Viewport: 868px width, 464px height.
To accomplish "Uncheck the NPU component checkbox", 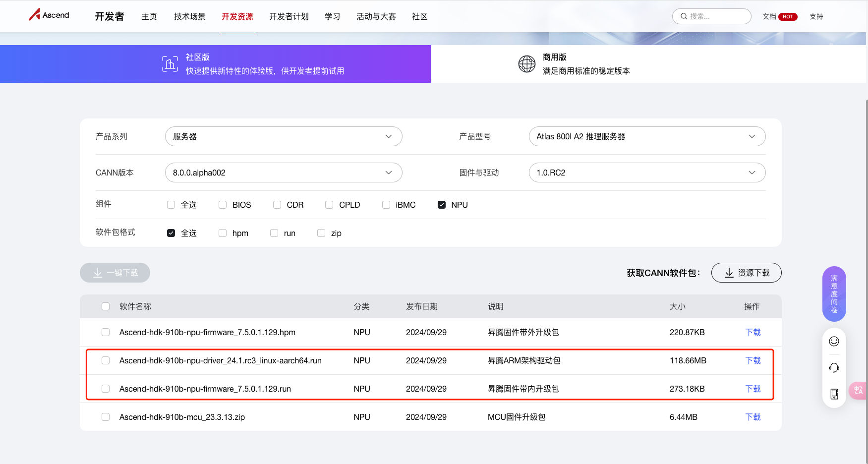I will (442, 205).
